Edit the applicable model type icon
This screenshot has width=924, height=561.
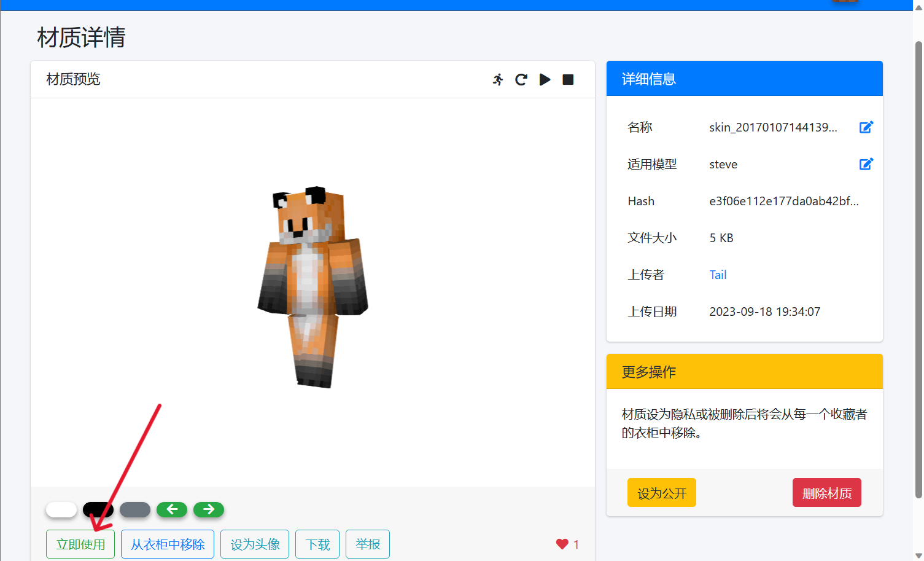coord(866,164)
